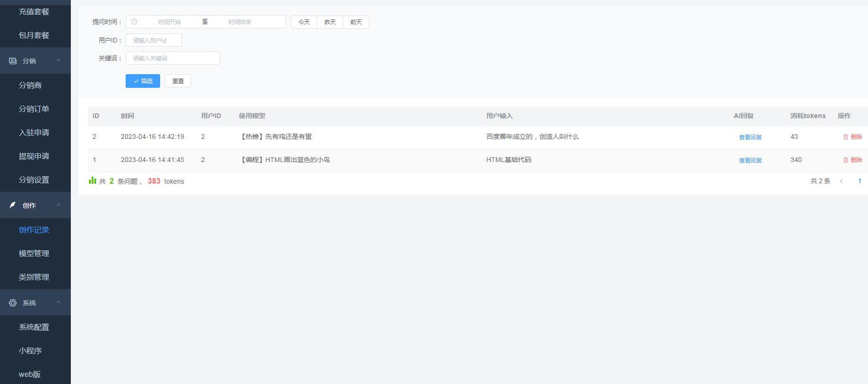Collapse the 系统 menu group chevron
The width and height of the screenshot is (868, 384).
point(59,302)
